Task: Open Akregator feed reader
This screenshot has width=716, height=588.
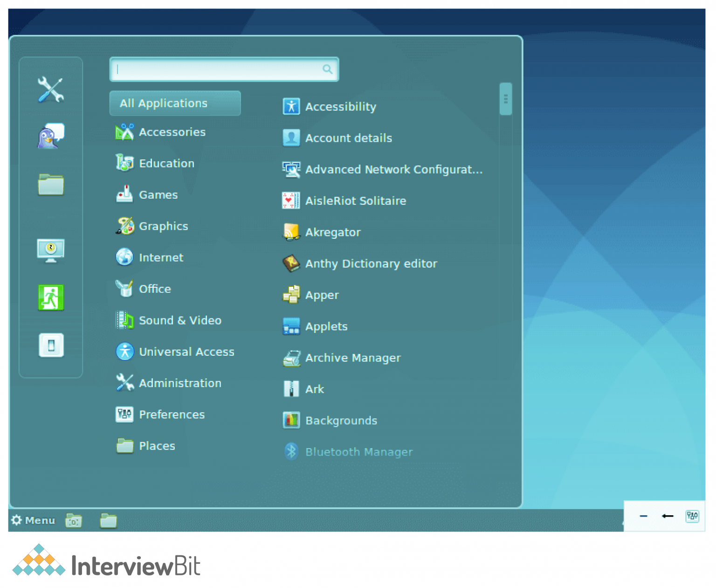Action: point(333,232)
